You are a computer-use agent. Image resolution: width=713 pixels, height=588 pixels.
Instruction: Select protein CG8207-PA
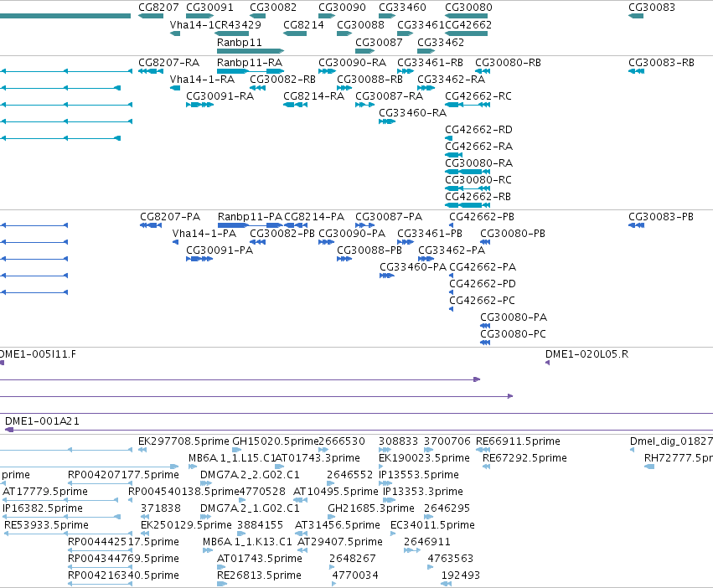click(x=170, y=217)
